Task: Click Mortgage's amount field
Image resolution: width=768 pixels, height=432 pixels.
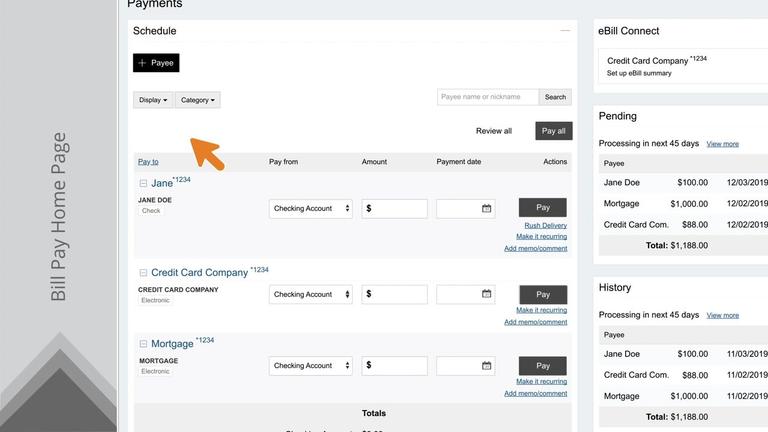Action: tap(394, 366)
